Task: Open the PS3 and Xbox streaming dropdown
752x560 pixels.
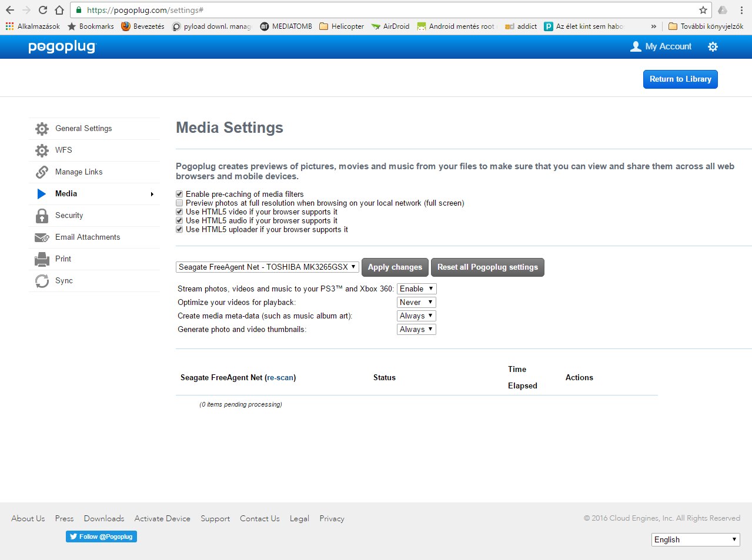Action: [x=416, y=289]
